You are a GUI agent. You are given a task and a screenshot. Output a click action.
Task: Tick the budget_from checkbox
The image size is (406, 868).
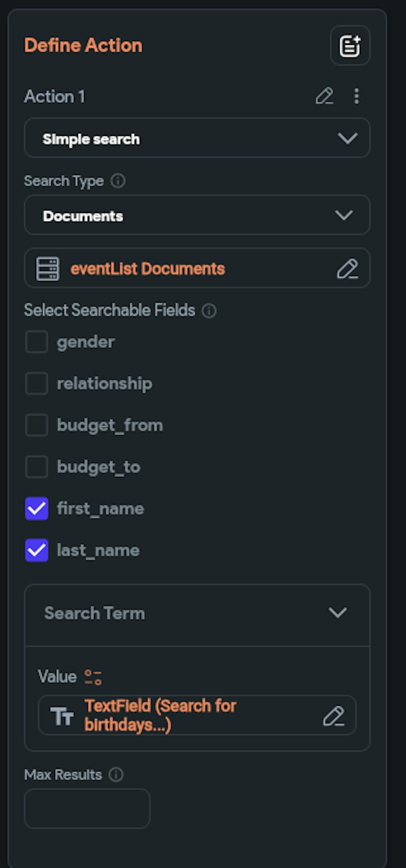tap(37, 425)
